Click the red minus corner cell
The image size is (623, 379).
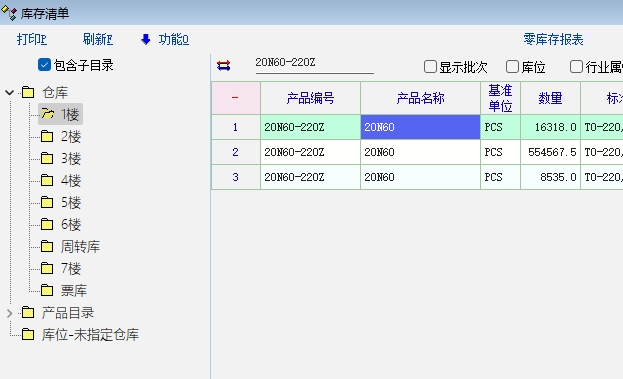pos(236,98)
